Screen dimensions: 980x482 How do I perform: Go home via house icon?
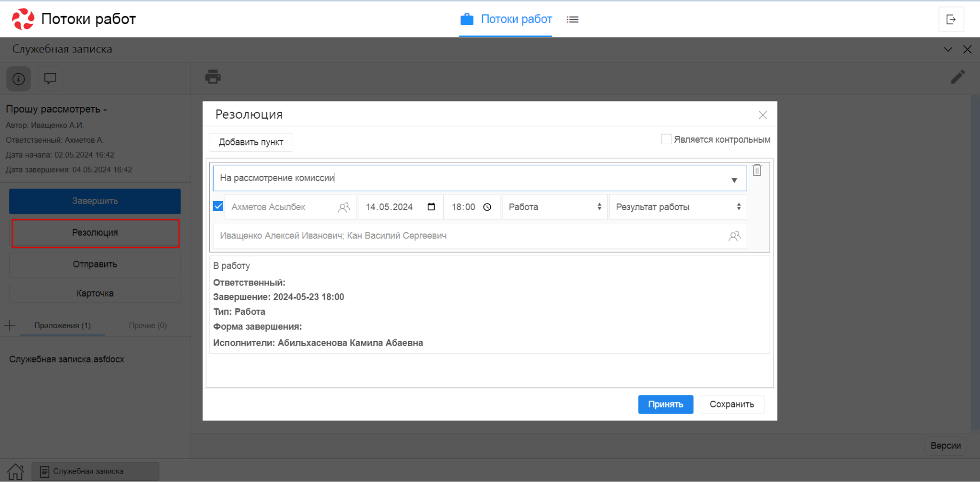[x=15, y=471]
